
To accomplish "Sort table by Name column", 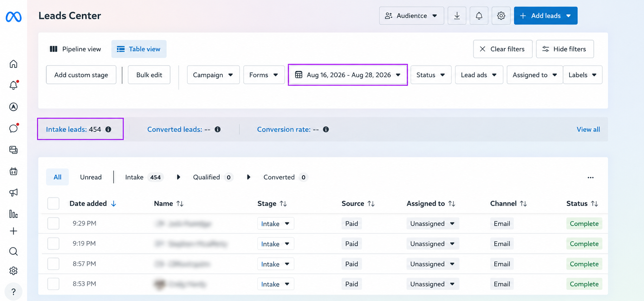I will [x=169, y=203].
